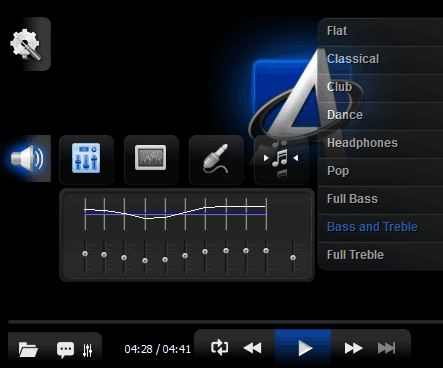Image resolution: width=443 pixels, height=368 pixels.
Task: Open file with the folder icon
Action: (28, 349)
